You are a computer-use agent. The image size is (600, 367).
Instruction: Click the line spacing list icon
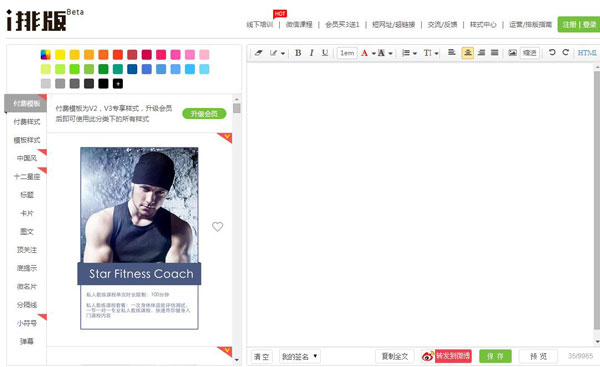click(406, 53)
